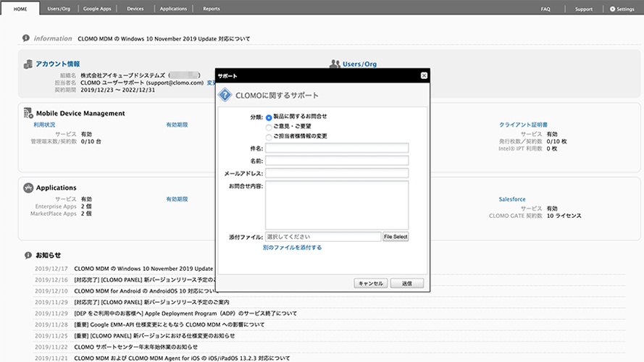The image size is (644, 362).
Task: Click the お知らせ bubble icon
Action: point(28,256)
